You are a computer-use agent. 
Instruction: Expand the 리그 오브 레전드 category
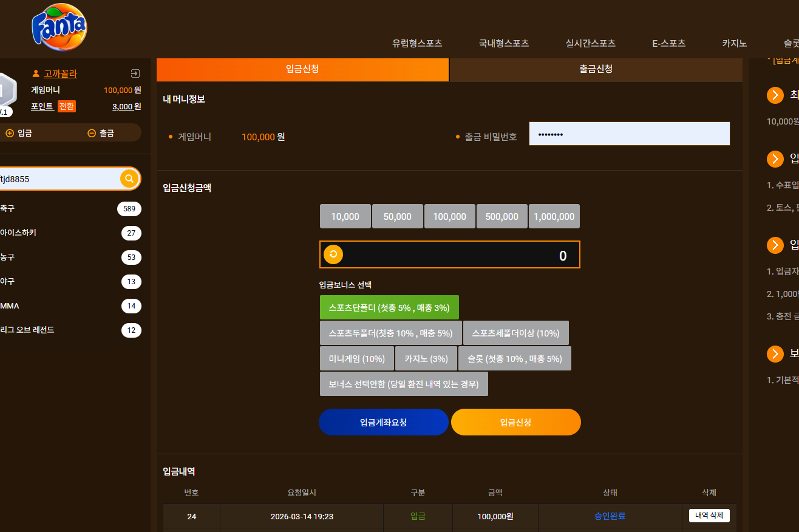pyautogui.click(x=70, y=330)
